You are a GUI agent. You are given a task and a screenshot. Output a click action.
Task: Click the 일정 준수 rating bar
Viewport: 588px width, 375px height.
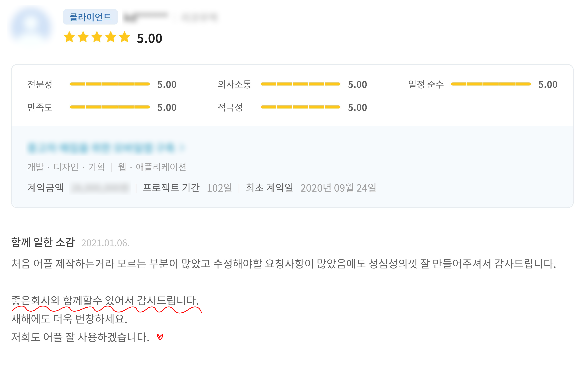pyautogui.click(x=491, y=84)
